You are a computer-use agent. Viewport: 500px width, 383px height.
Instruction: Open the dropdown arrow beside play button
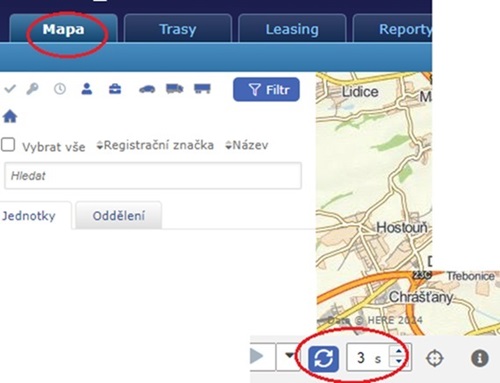coord(289,356)
